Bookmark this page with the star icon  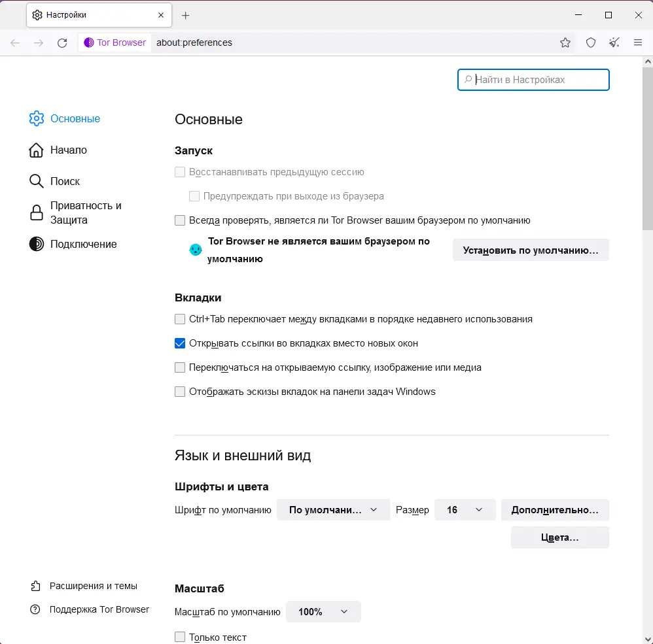(565, 43)
